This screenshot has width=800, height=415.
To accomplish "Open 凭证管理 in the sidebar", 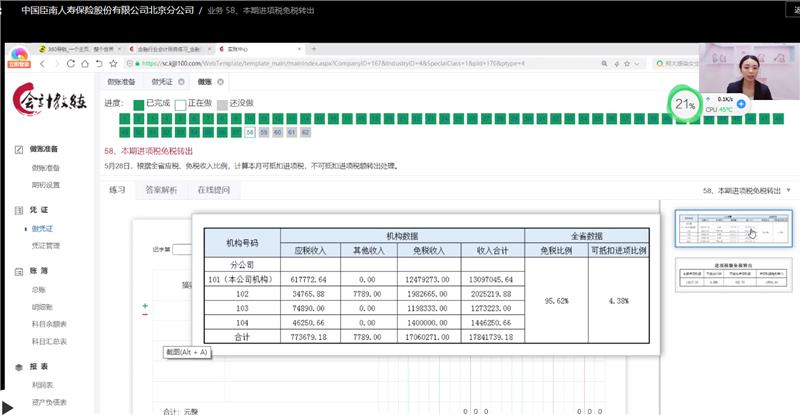I will click(46, 245).
